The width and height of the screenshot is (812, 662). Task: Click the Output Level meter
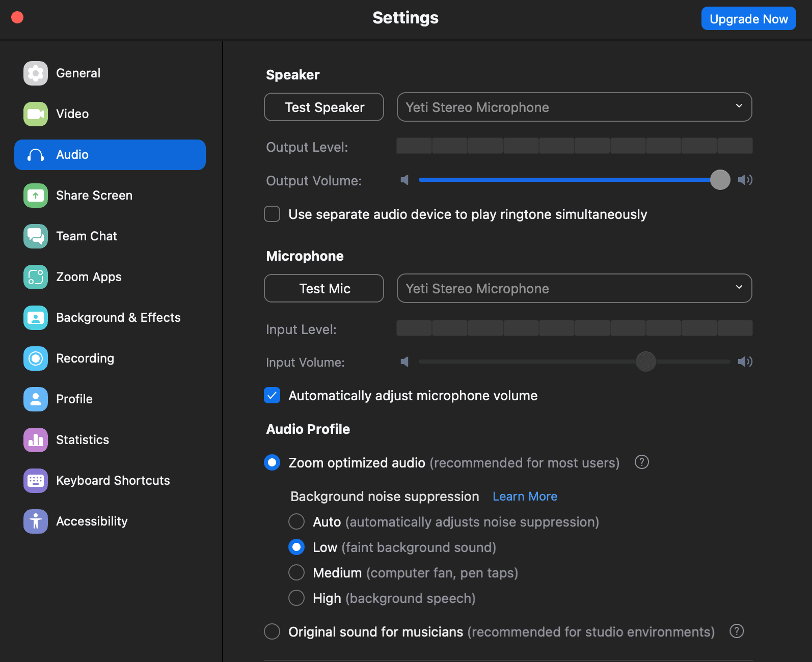pyautogui.click(x=575, y=146)
